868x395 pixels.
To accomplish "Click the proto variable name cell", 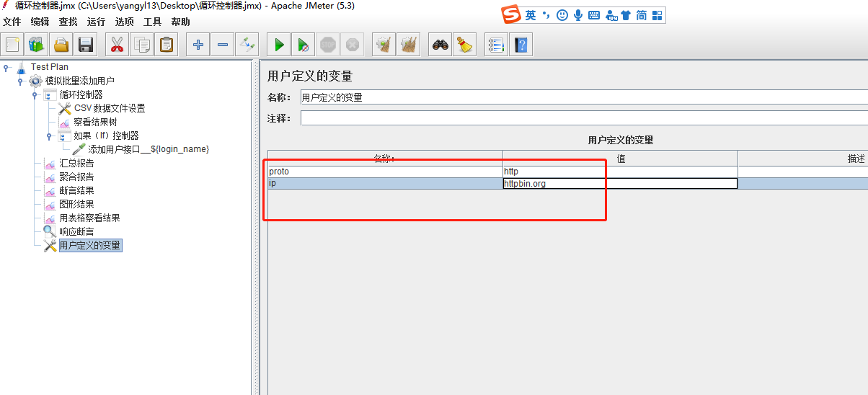I will (385, 172).
